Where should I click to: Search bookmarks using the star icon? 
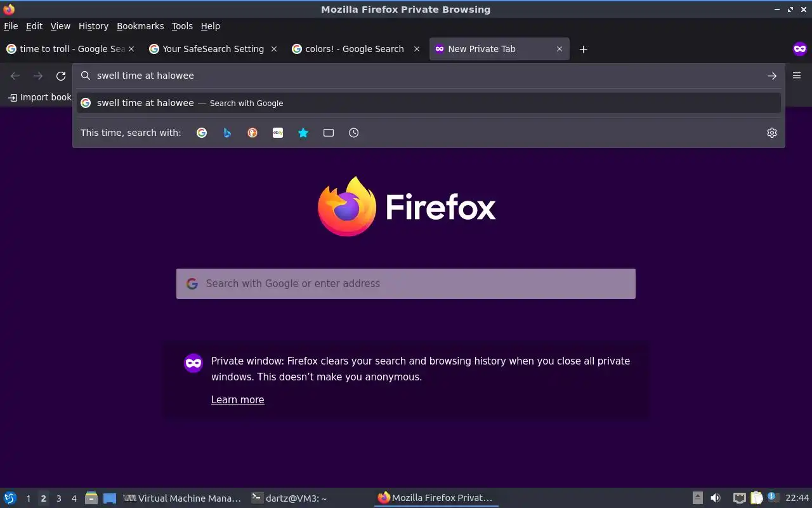(303, 133)
